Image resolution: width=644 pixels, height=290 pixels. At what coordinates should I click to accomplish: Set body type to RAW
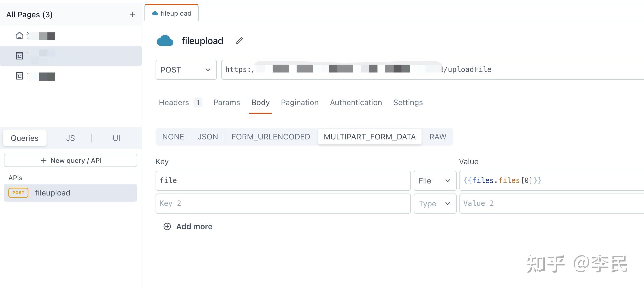438,137
